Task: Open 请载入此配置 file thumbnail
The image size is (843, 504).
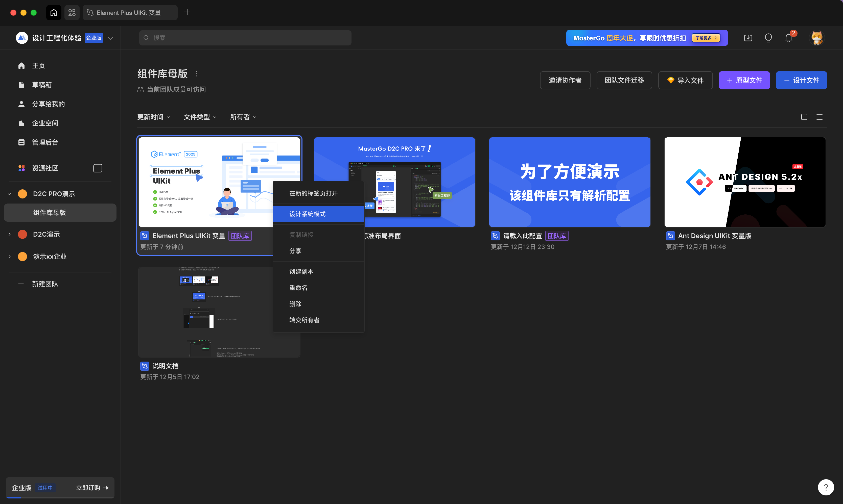Action: coord(570,182)
